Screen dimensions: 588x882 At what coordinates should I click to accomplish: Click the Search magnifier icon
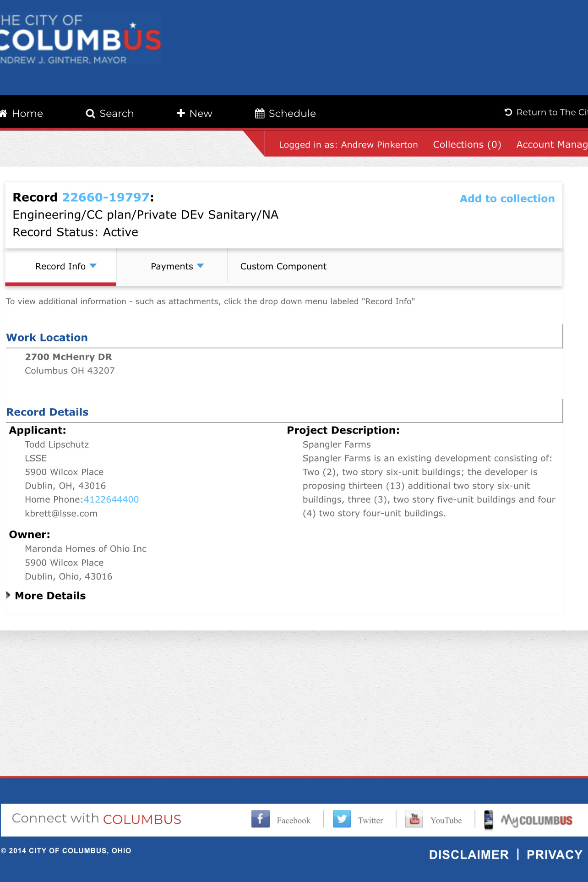[x=91, y=114]
